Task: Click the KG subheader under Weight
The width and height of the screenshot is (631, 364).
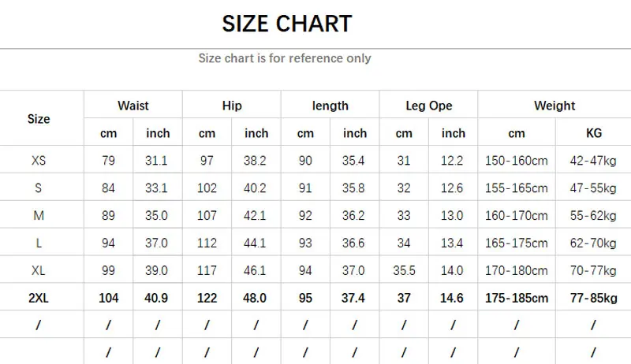Action: coord(593,133)
